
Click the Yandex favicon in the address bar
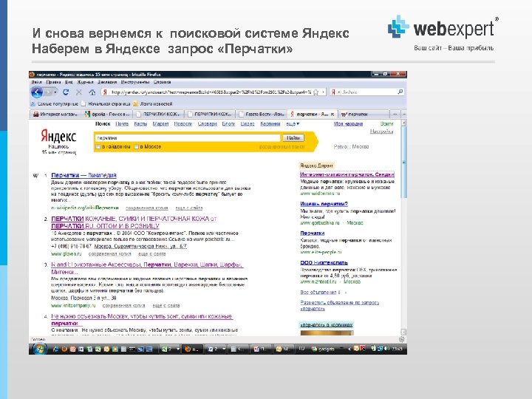pos(105,92)
